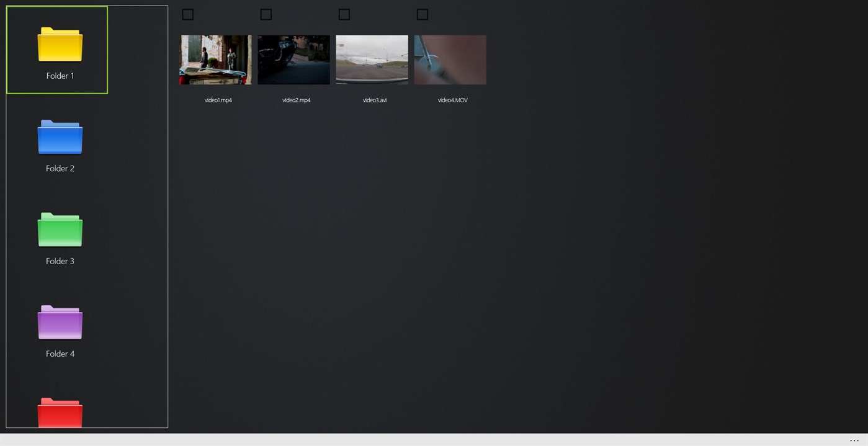This screenshot has height=446, width=868.
Task: Check the checkbox above video2.mp4
Action: (x=266, y=14)
